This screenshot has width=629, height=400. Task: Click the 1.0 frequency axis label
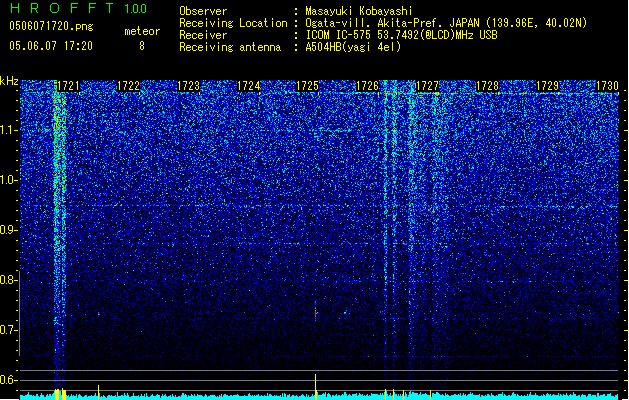(8, 180)
